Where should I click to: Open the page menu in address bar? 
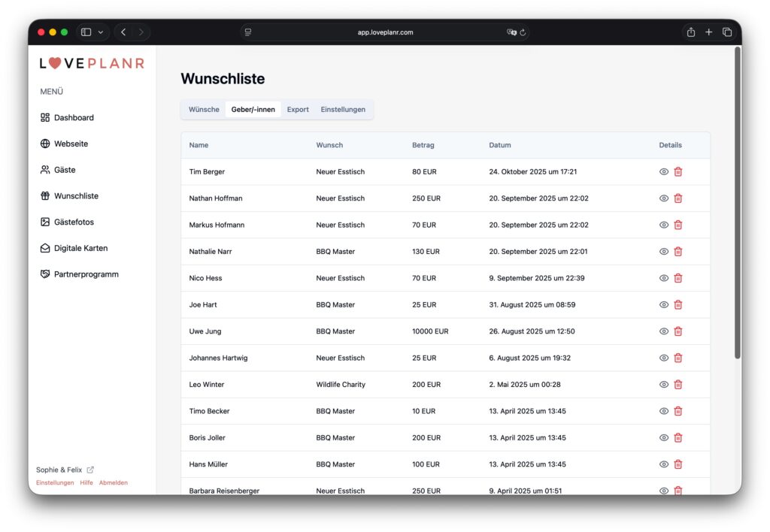click(x=248, y=32)
